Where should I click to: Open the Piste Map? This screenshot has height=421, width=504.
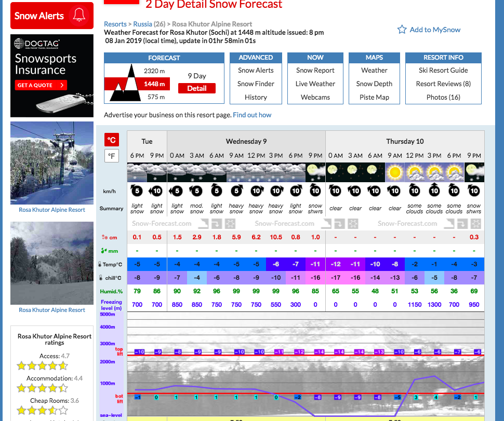[x=374, y=97]
